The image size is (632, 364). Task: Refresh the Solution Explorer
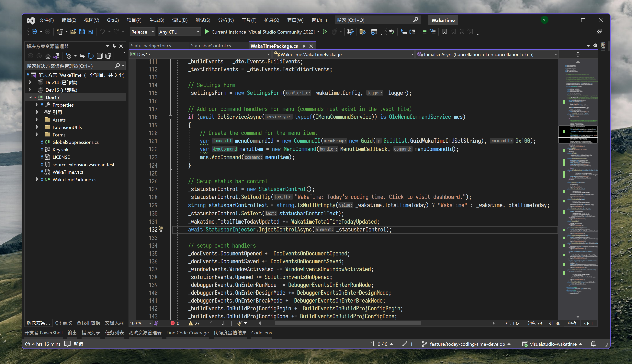point(91,56)
